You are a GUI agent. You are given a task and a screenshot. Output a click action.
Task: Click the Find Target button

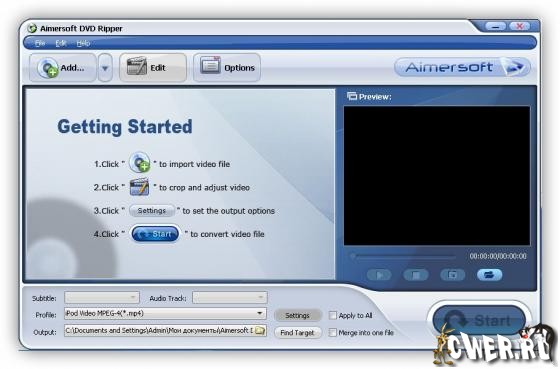(x=298, y=333)
